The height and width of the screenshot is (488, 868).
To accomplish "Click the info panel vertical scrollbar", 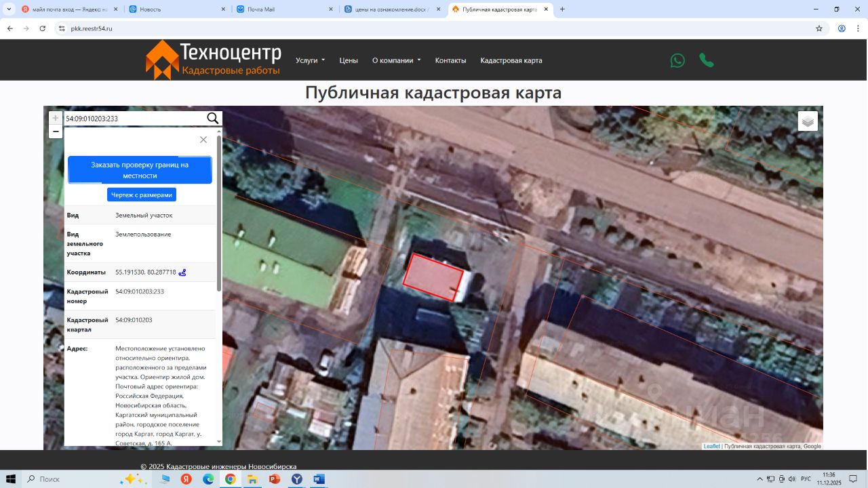I will click(218, 213).
